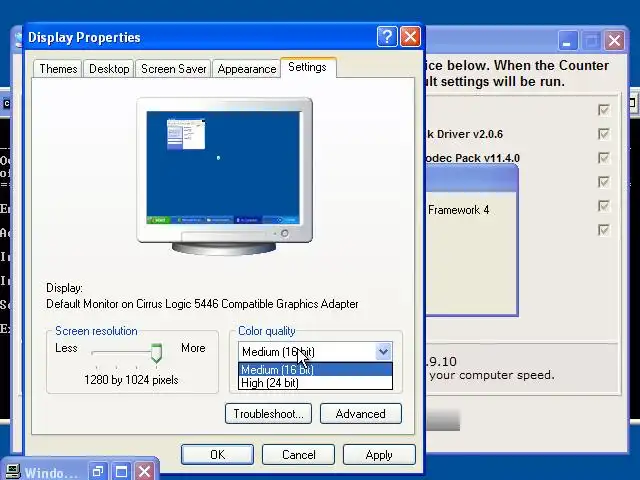Apply the display settings
640x480 pixels.
coord(379,454)
